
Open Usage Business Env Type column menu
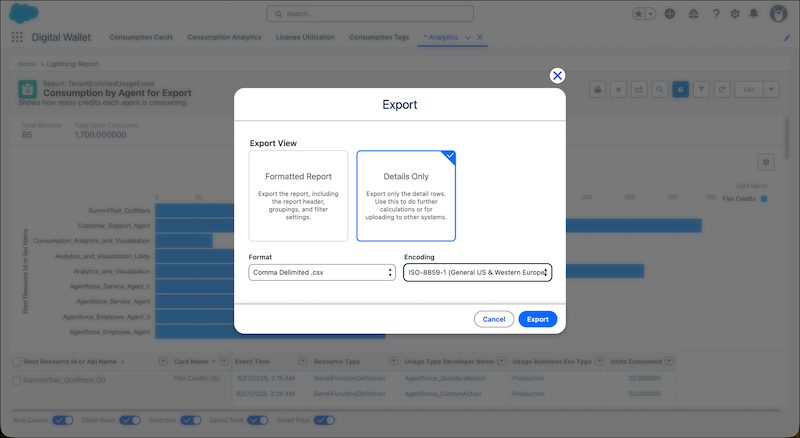[x=599, y=361]
